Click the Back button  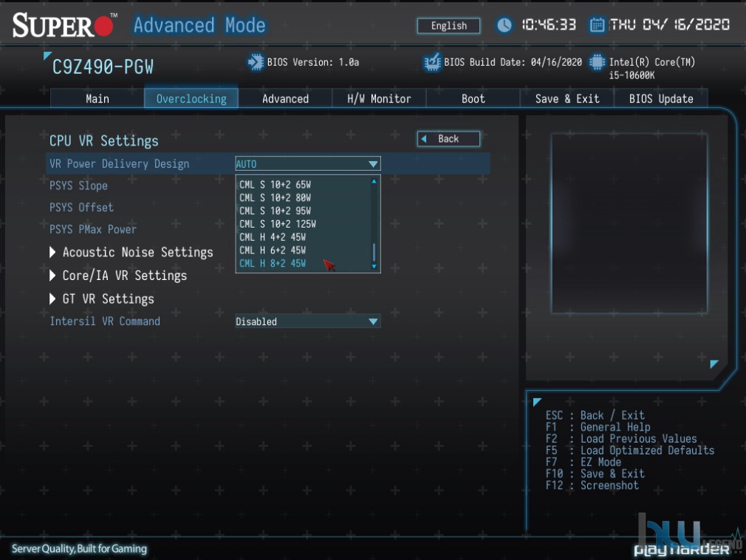click(x=448, y=139)
